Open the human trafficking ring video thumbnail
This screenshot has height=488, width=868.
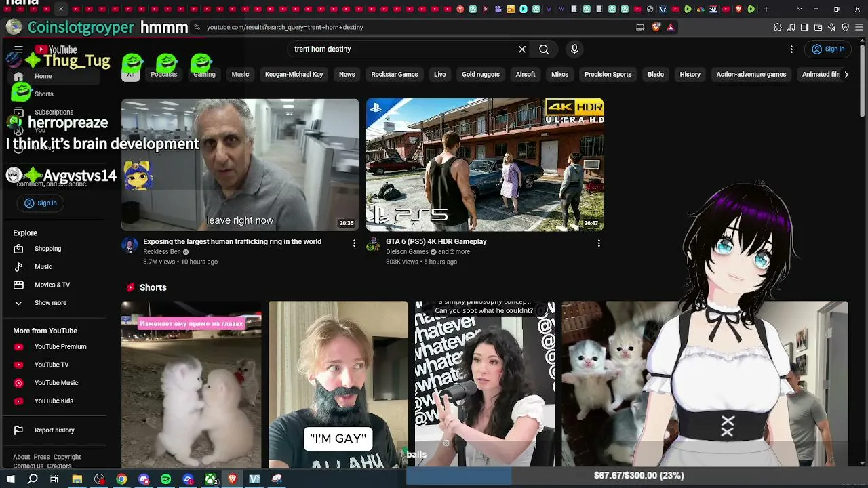point(240,165)
